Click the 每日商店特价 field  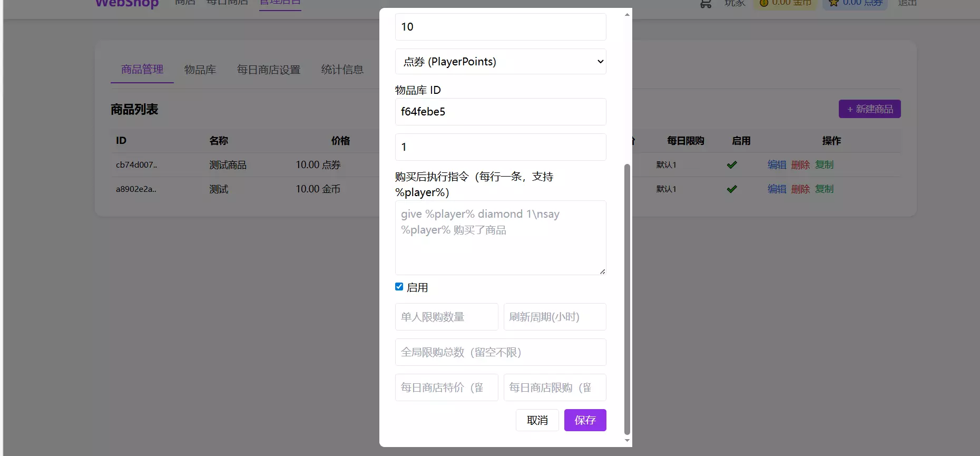(x=447, y=387)
